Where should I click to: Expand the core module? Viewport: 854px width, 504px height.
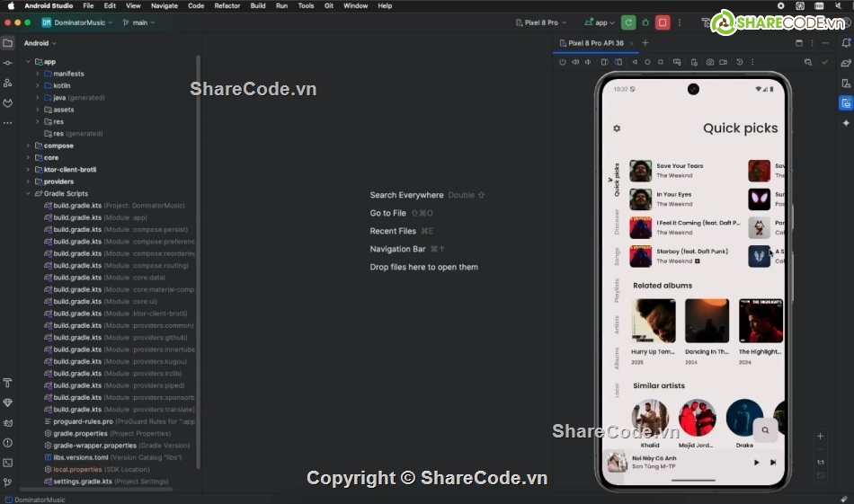point(28,157)
